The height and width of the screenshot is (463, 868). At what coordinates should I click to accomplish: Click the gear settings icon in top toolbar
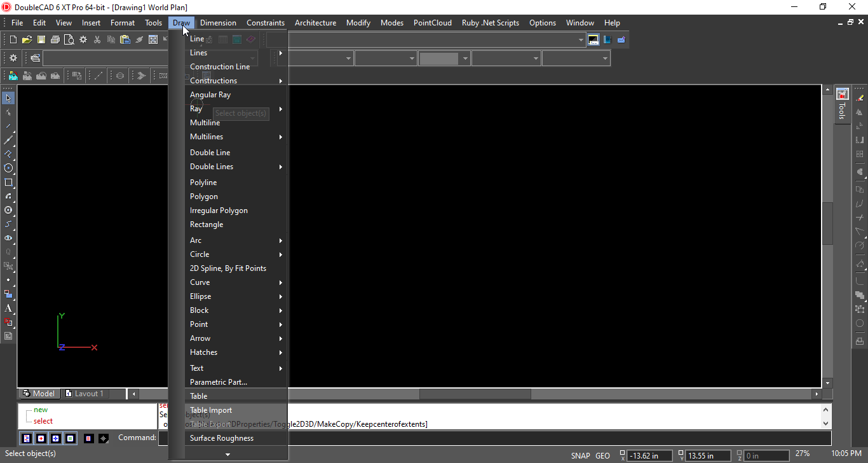(83, 39)
